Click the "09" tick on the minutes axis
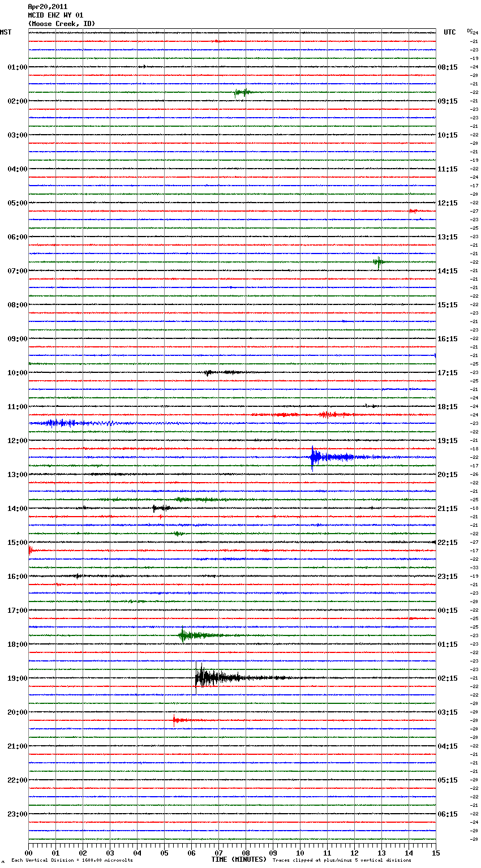 273,853
